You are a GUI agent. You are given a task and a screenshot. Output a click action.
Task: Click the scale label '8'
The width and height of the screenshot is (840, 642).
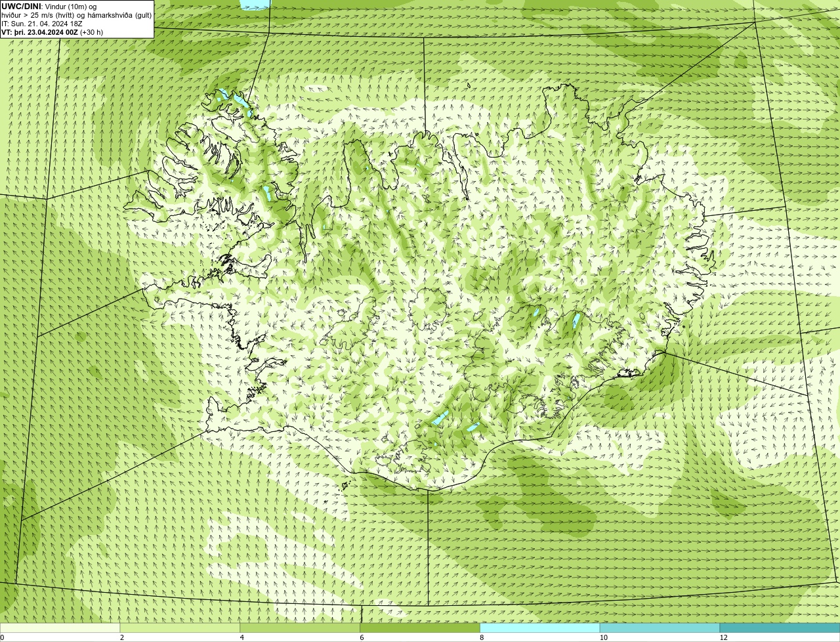point(482,637)
